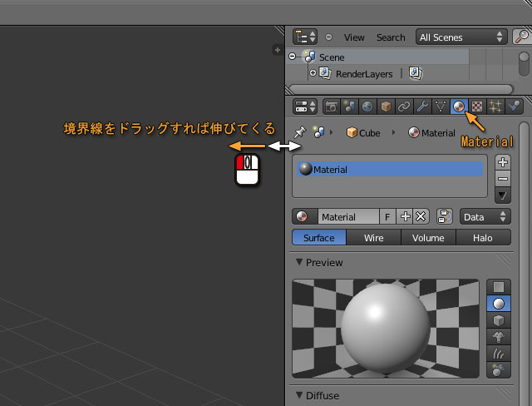Select the Monkey preview type

pos(499,338)
